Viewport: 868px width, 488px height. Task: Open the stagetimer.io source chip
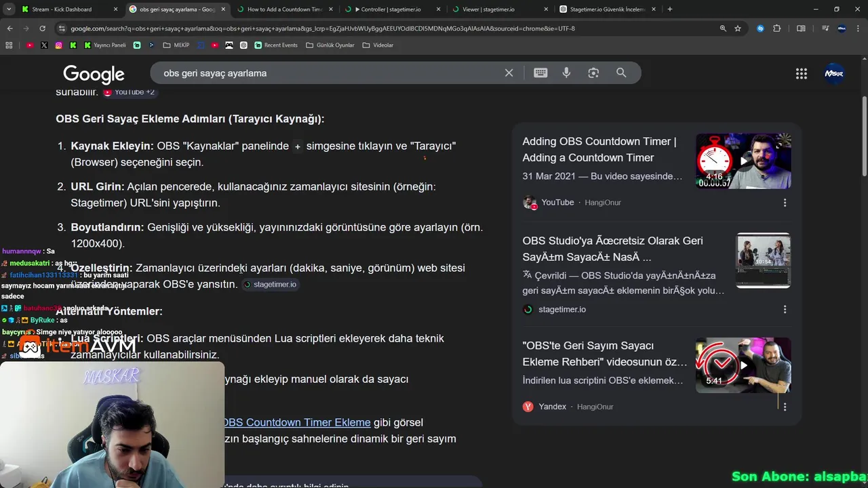[270, 285]
